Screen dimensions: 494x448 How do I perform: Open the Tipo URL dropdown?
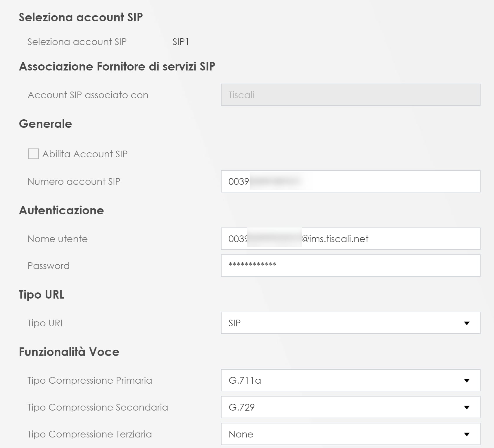(x=350, y=323)
